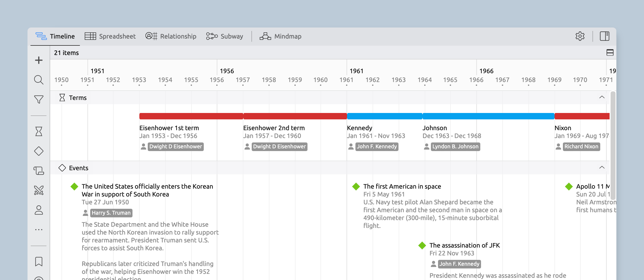This screenshot has height=280, width=644.
Task: Click 'Jan 1961 - Nov 1963' date range
Action: 376,136
